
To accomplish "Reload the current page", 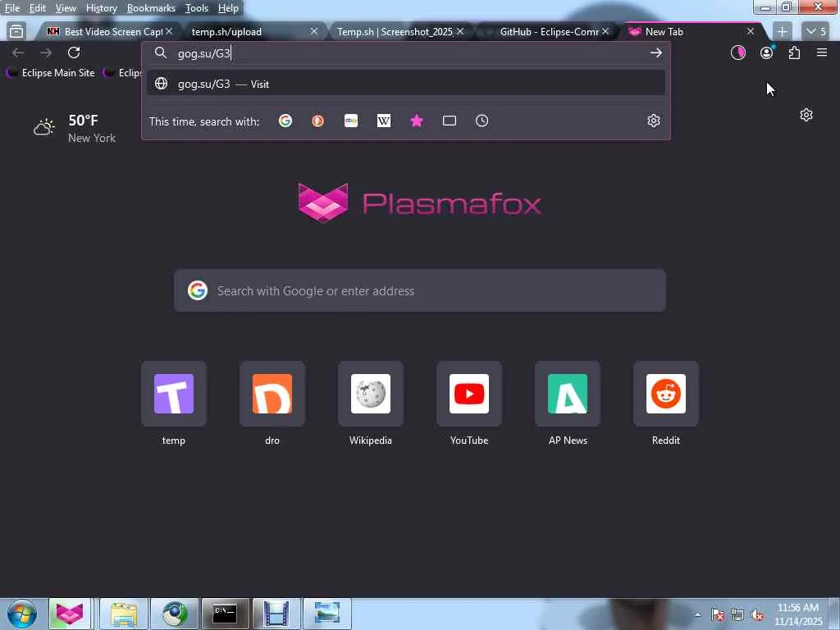I will (x=74, y=52).
